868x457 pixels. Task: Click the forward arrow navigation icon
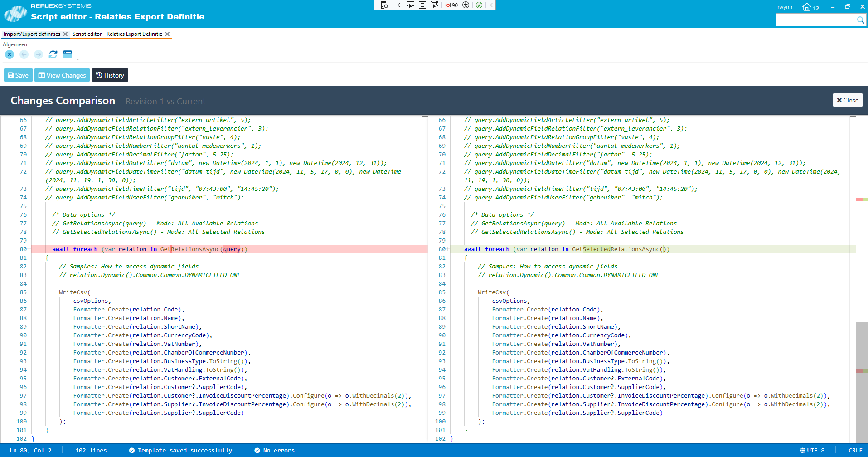point(39,54)
